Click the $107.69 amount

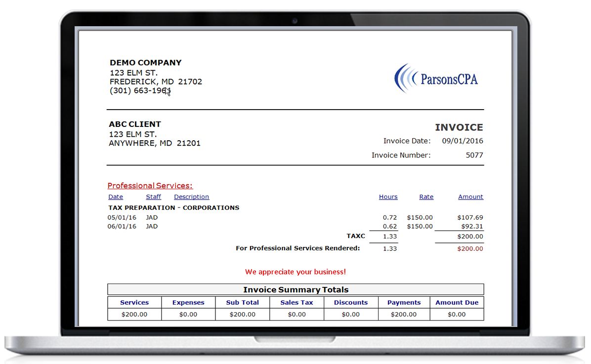470,217
